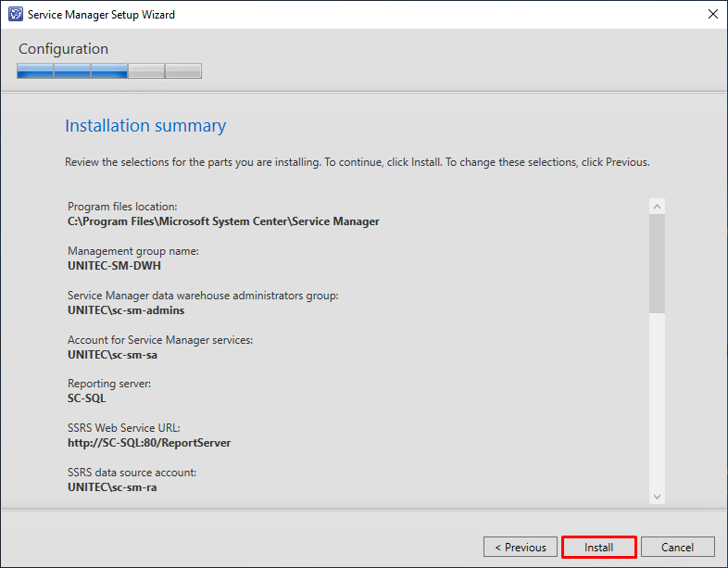Click the 'Program files location:' label
Image resolution: width=728 pixels, height=568 pixels.
point(122,207)
